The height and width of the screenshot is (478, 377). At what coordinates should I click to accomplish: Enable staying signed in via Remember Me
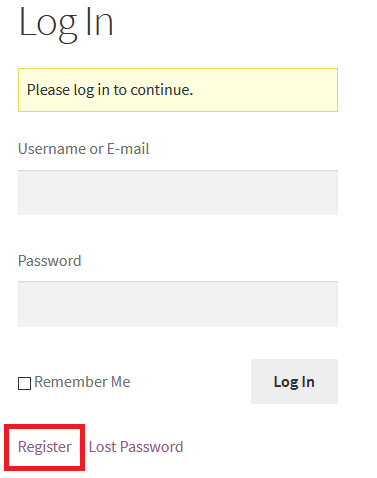click(x=24, y=383)
